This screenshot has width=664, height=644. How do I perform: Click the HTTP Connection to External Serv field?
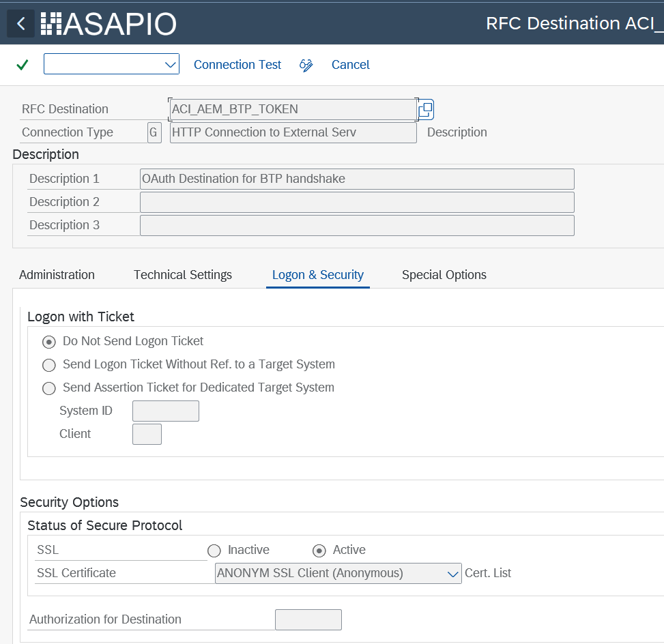pyautogui.click(x=293, y=132)
